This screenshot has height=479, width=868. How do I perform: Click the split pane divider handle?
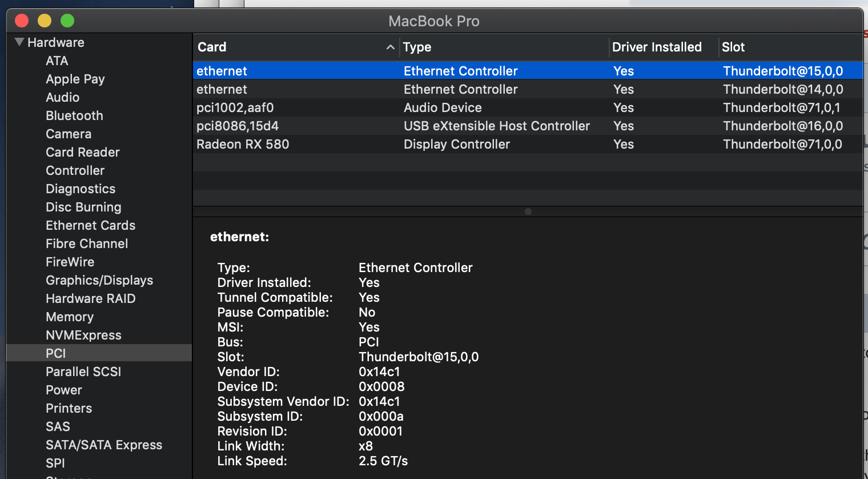528,211
